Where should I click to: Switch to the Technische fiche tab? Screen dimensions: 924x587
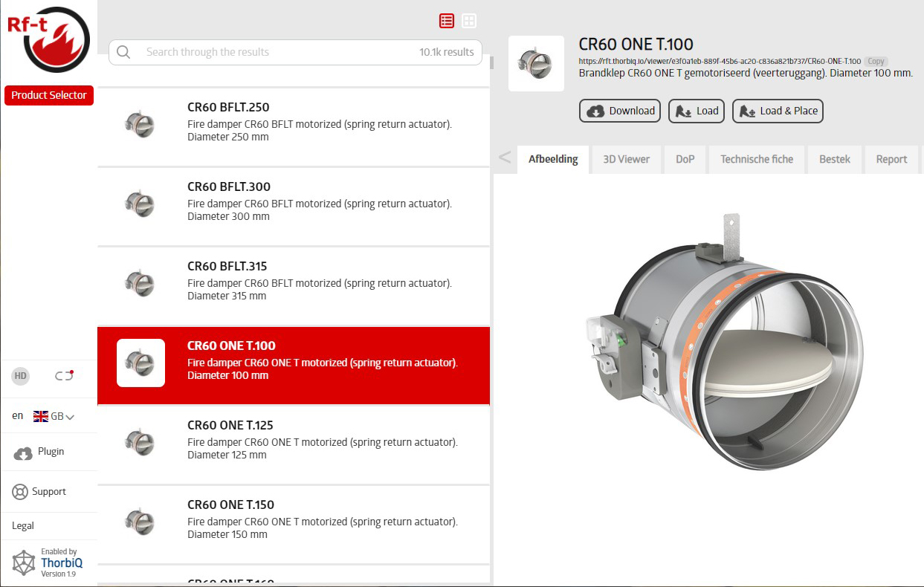[756, 159]
